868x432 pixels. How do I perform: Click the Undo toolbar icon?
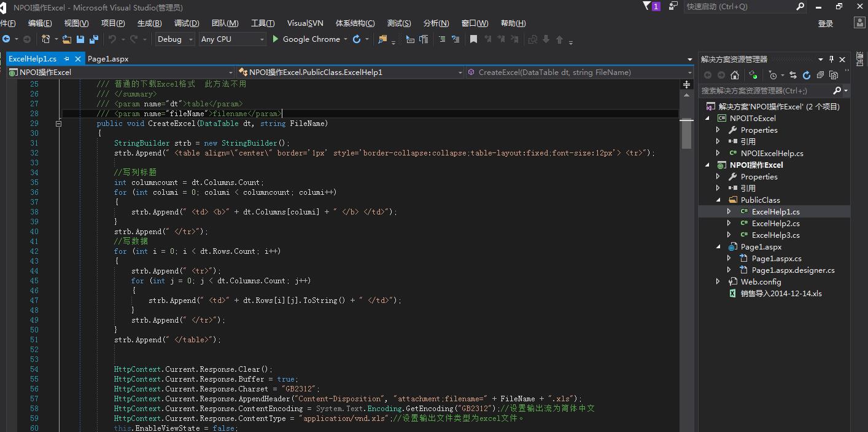click(x=112, y=39)
